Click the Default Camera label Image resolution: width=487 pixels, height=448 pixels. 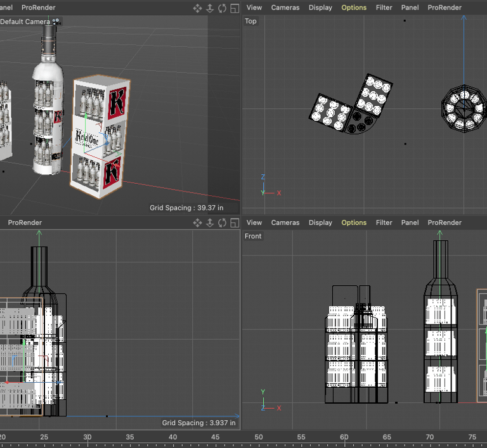(x=25, y=22)
